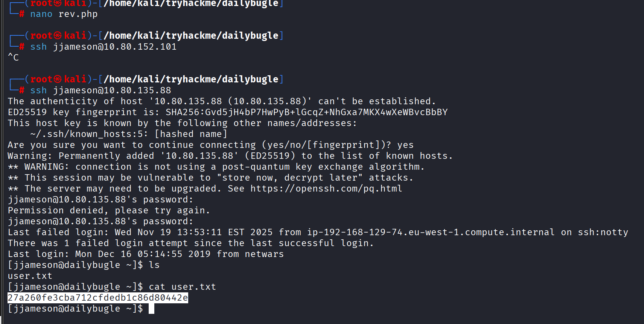Click the jjameson@10.80.135.88 argument after ssh
Screen dimensions: 644x324
point(112,90)
